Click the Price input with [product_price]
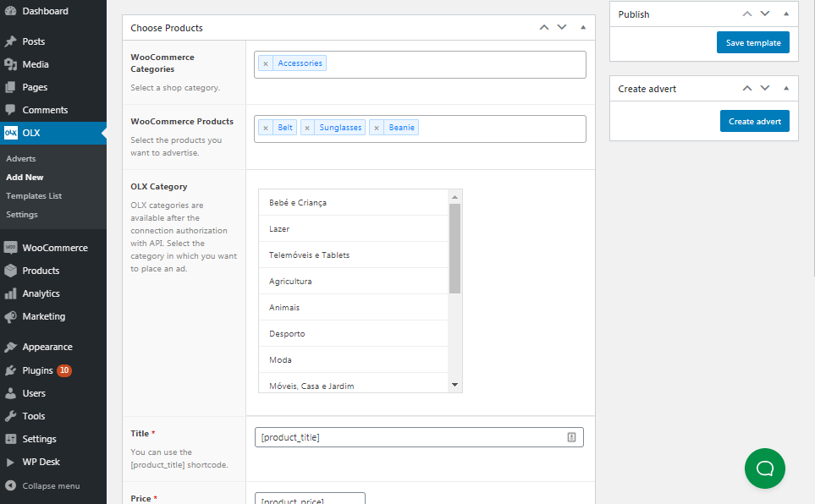The height and width of the screenshot is (504, 815). pyautogui.click(x=310, y=498)
